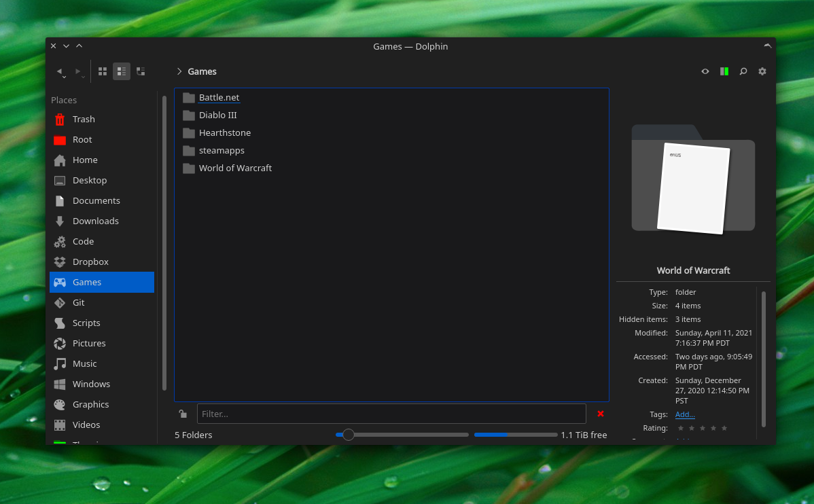Select the steamapps folder
Screen dimensions: 814x504
[x=214, y=151]
